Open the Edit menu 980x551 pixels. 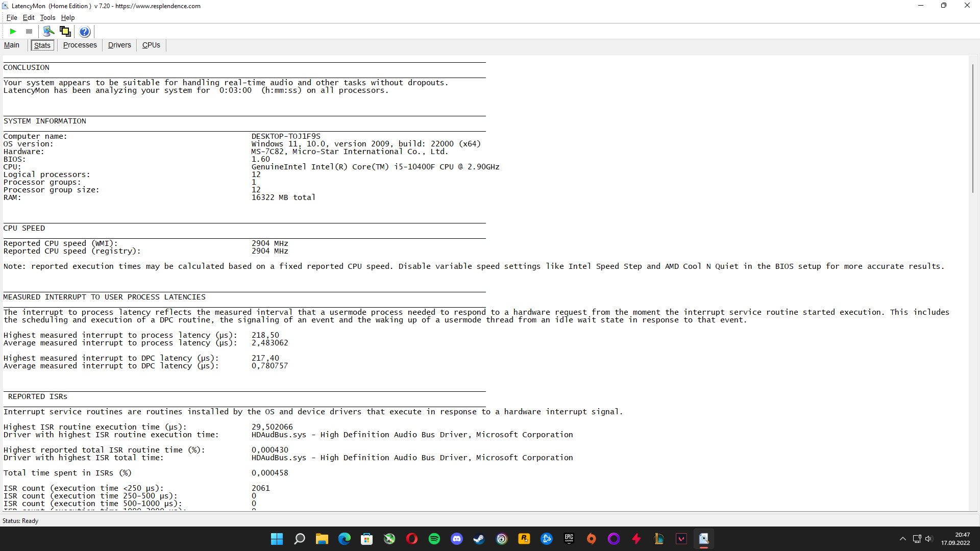tap(29, 17)
